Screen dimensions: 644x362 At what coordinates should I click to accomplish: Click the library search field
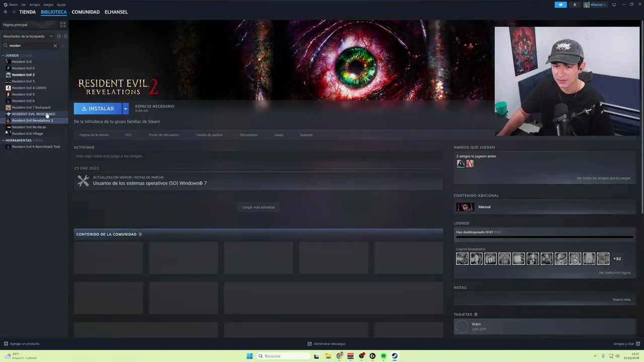[30, 46]
